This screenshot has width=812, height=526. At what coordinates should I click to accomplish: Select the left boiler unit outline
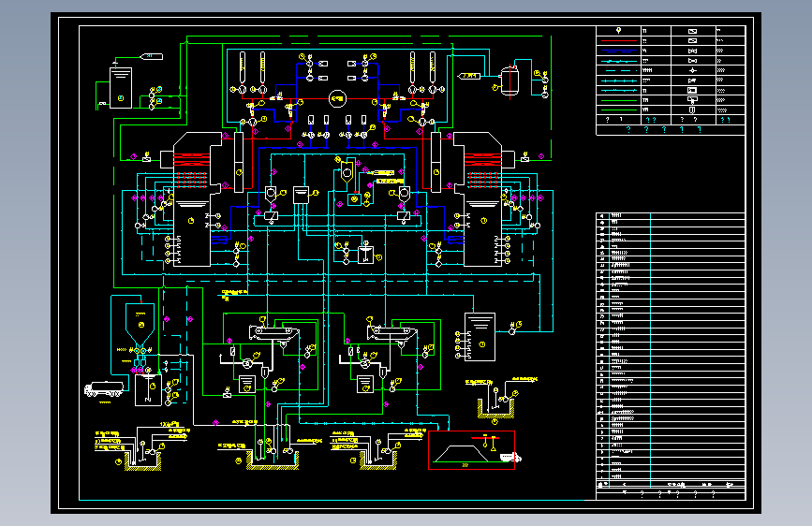click(x=192, y=199)
